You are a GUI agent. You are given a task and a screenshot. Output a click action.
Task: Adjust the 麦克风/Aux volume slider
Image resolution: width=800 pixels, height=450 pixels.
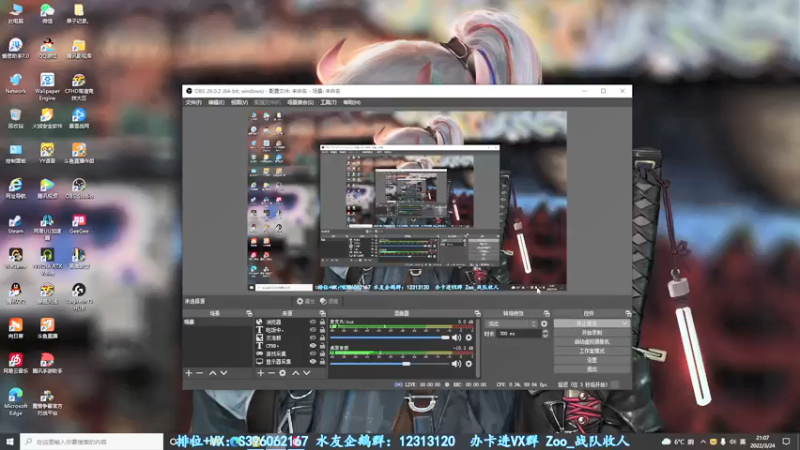[390, 337]
